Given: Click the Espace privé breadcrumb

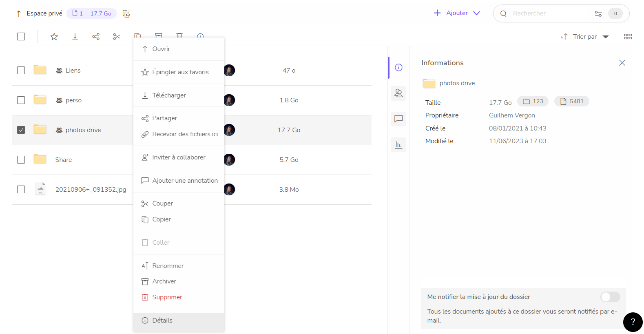Looking at the screenshot, I should (44, 13).
